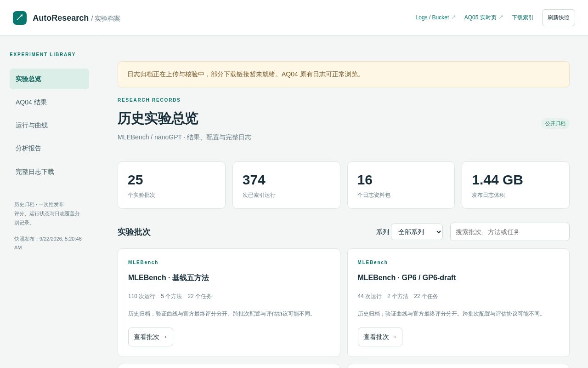Select 实验总览 in the sidebar
The height and width of the screenshot is (368, 588).
pos(49,79)
